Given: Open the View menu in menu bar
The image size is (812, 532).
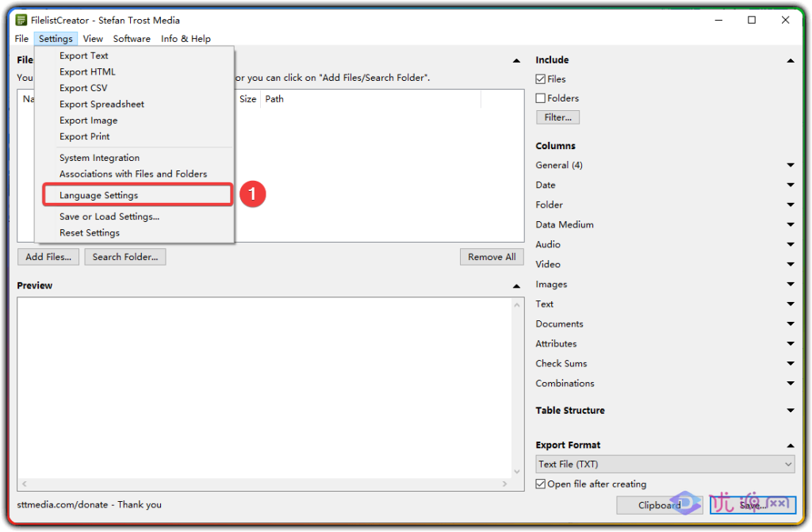Looking at the screenshot, I should point(93,39).
